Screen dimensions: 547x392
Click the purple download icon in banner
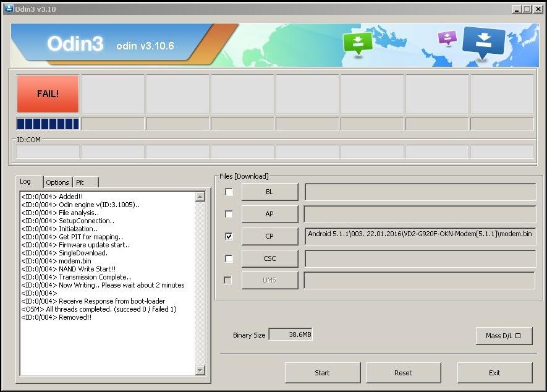click(447, 38)
